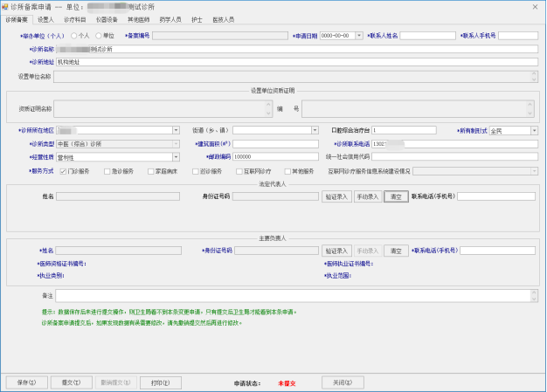Click the 提交(T) button

coord(71,382)
